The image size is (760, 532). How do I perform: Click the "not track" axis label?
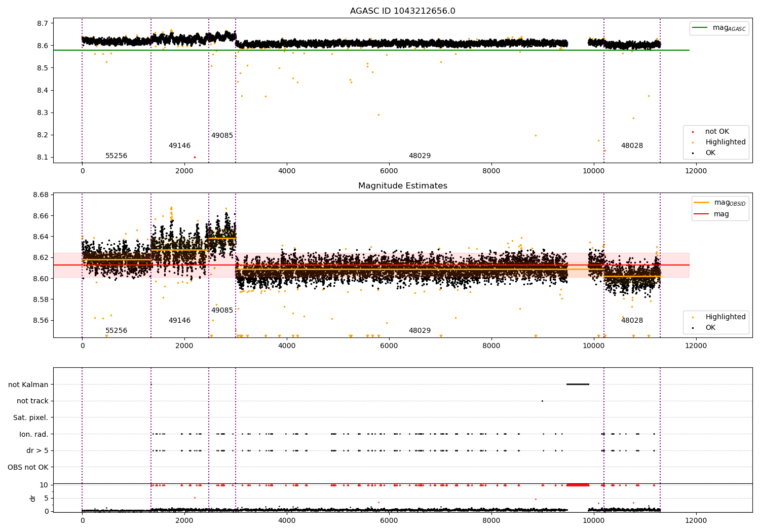pyautogui.click(x=32, y=401)
